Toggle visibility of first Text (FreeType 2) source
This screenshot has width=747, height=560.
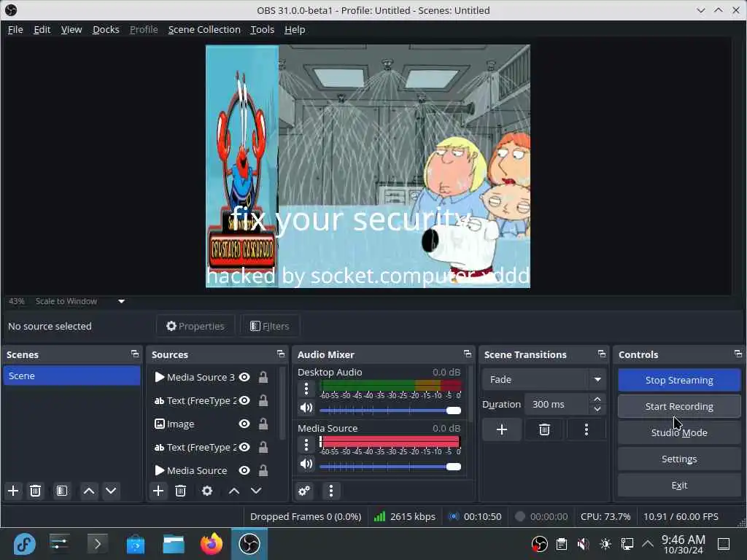244,400
